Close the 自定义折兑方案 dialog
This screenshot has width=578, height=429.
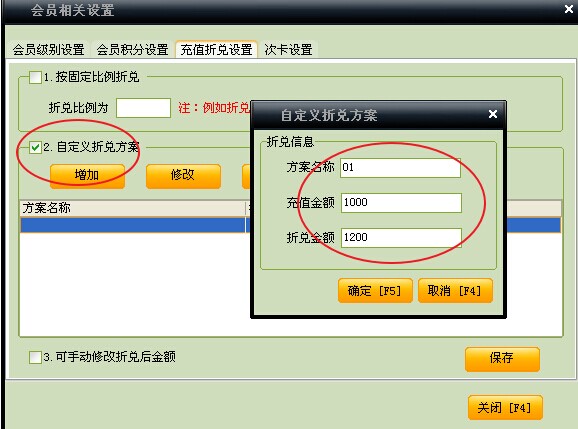click(493, 114)
